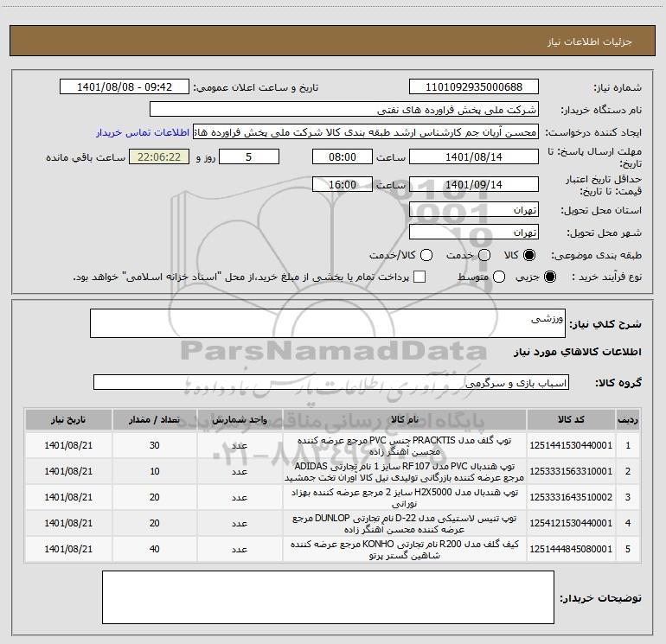
Task: Click the delivery province field تهران
Action: click(474, 210)
